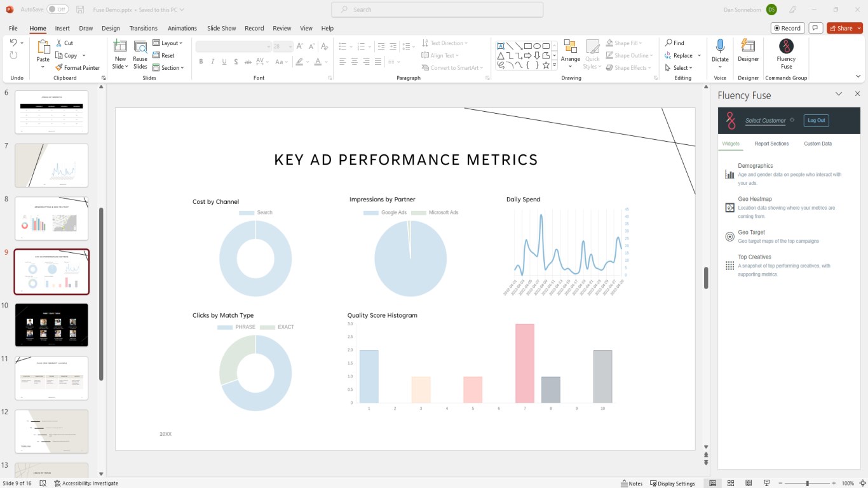
Task: Open Notes pane from status bar
Action: click(632, 484)
